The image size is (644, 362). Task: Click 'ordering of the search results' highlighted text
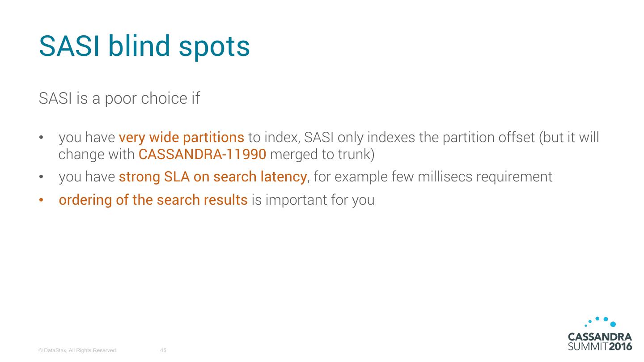pyautogui.click(x=153, y=200)
